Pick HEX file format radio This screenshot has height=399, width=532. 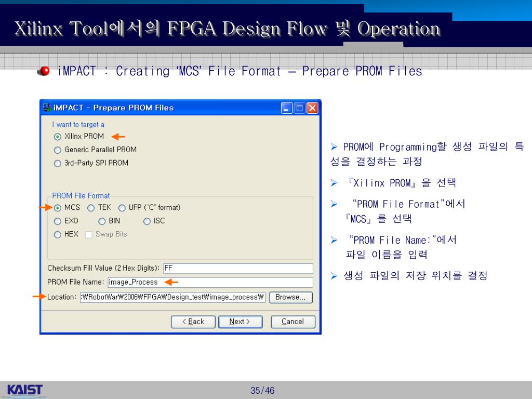pyautogui.click(x=57, y=235)
